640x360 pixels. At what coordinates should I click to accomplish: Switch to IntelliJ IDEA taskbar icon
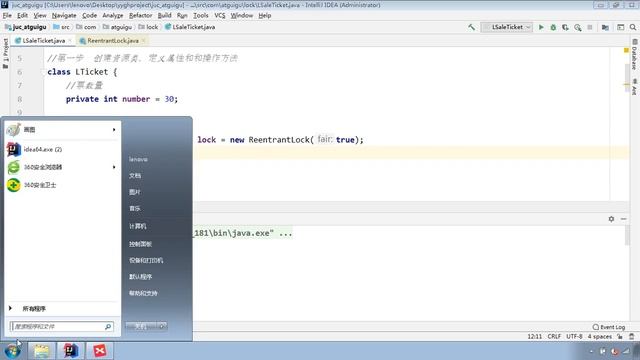tap(70, 351)
